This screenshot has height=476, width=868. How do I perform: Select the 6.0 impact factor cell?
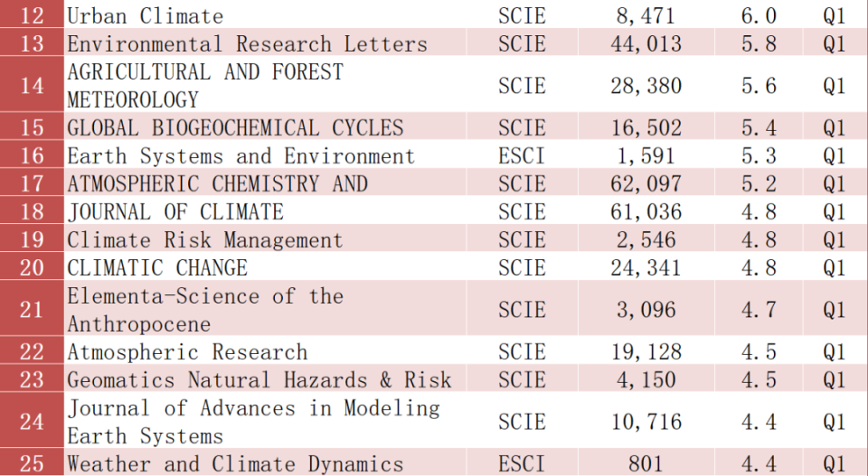click(759, 15)
